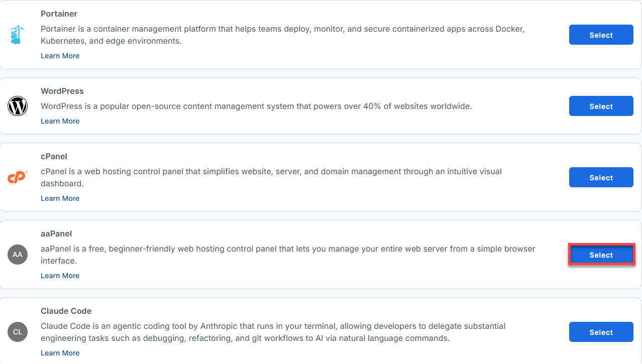Click the Portainer card title
Viewport: 642px width, 364px height.
[x=59, y=14]
